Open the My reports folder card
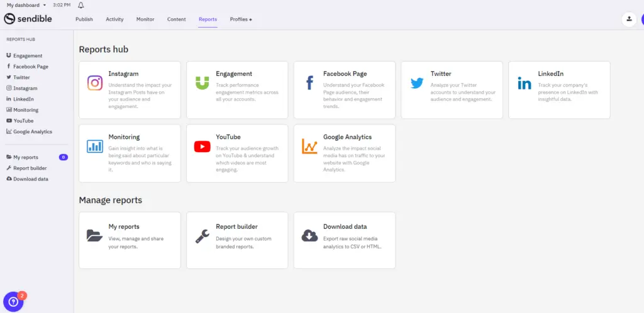 tap(129, 239)
